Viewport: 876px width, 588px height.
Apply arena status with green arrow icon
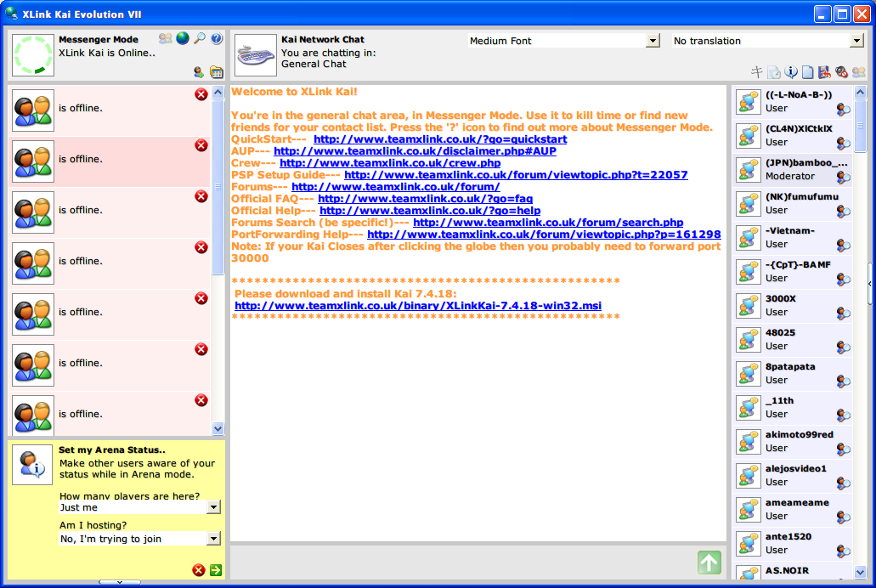(x=216, y=570)
